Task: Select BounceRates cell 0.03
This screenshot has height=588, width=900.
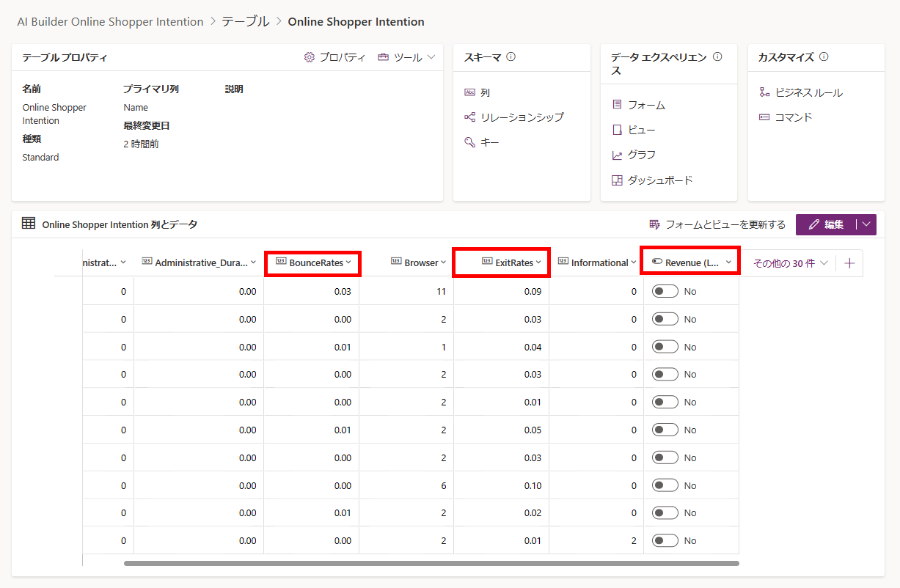Action: (312, 291)
